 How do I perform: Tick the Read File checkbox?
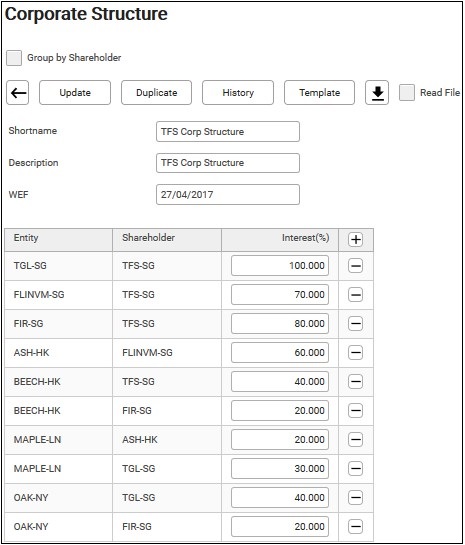[407, 93]
